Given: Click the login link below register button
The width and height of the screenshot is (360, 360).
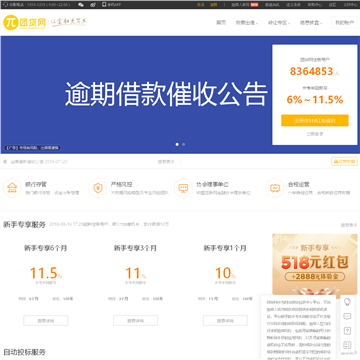Looking at the screenshot, I should pos(315,134).
